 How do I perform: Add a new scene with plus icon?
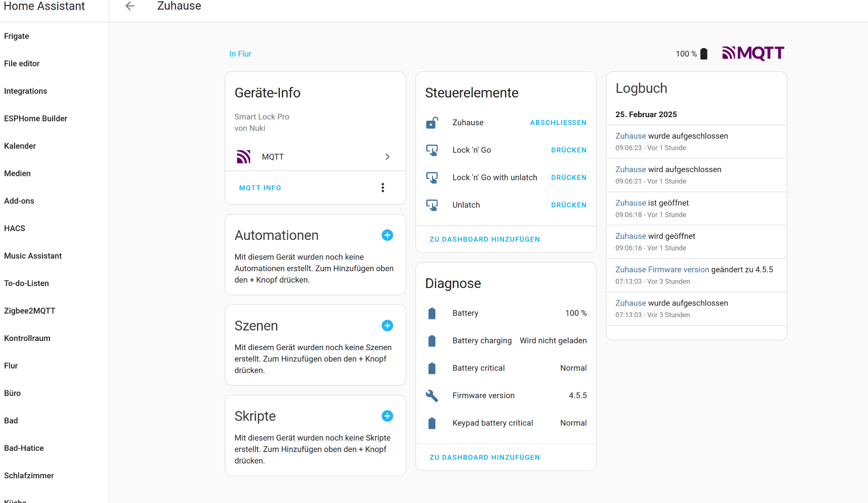tap(387, 325)
